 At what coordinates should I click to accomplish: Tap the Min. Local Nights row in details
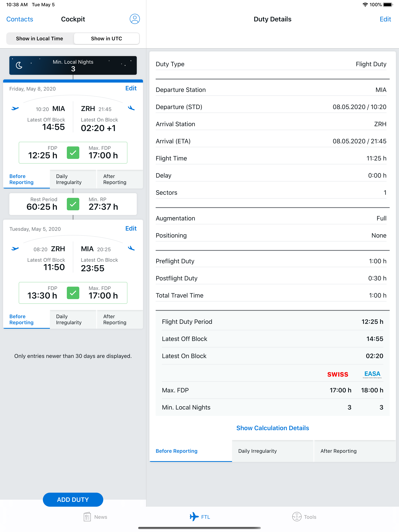coord(272,407)
